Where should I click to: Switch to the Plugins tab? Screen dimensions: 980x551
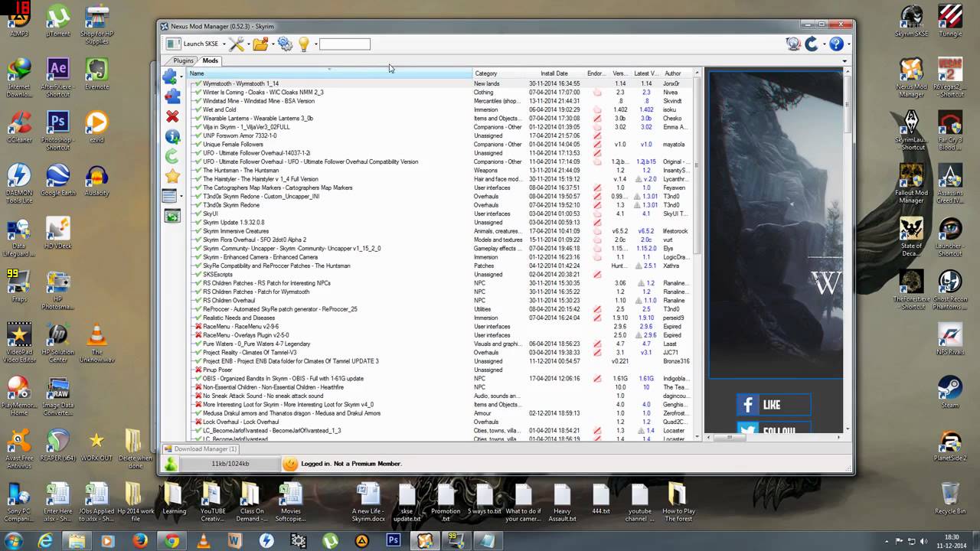tap(183, 60)
